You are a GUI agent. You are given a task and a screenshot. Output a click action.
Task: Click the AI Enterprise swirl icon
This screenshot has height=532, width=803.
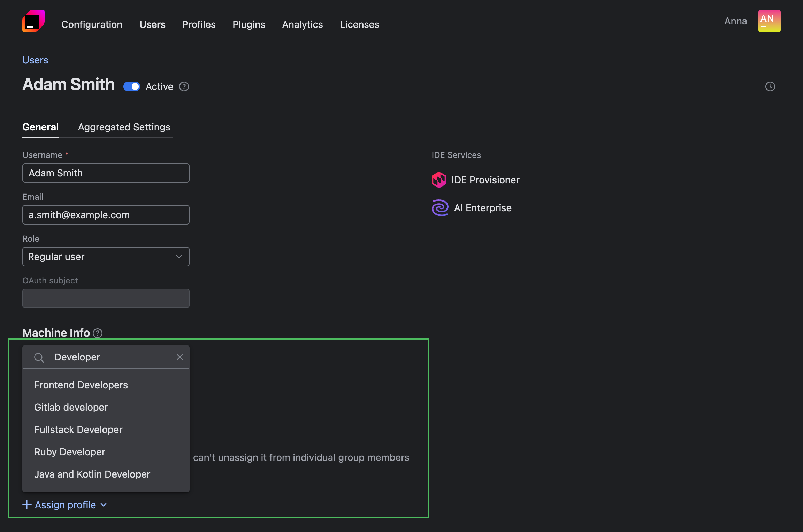tap(440, 208)
